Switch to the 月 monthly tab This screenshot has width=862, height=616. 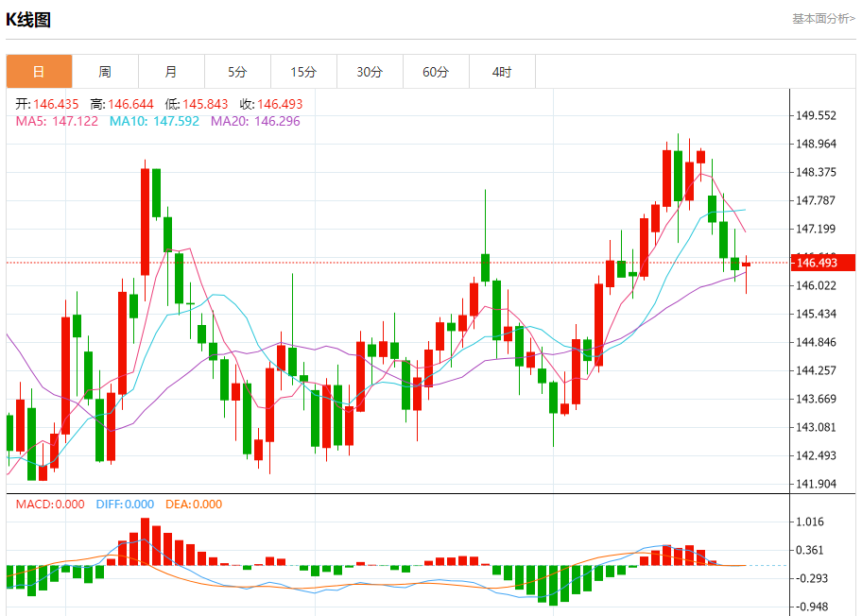coord(171,72)
